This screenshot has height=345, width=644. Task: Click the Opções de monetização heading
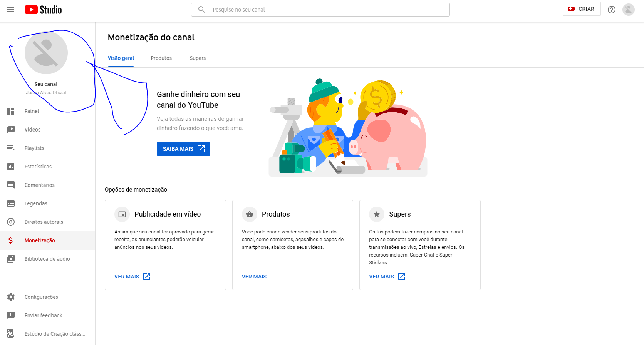tap(136, 190)
